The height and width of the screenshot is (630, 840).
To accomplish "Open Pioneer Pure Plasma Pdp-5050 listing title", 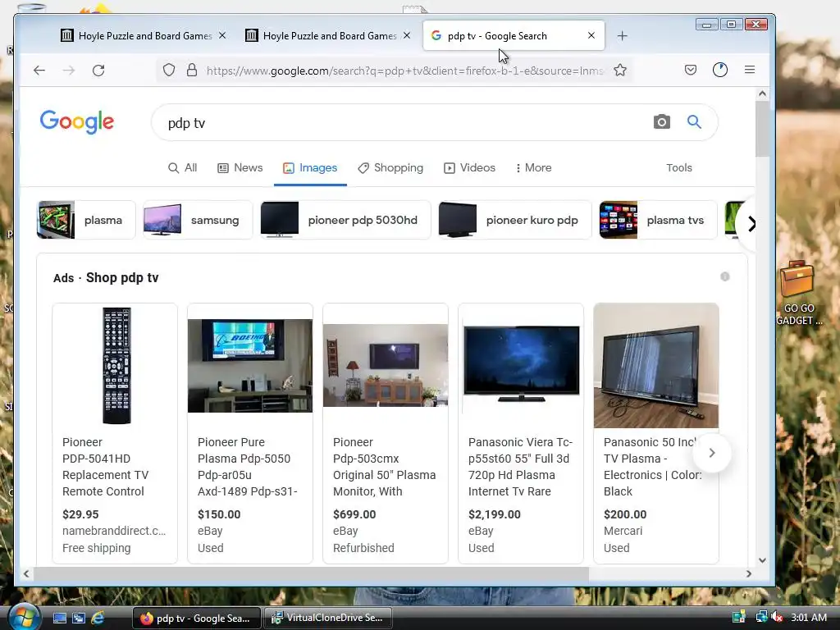I will coord(247,467).
